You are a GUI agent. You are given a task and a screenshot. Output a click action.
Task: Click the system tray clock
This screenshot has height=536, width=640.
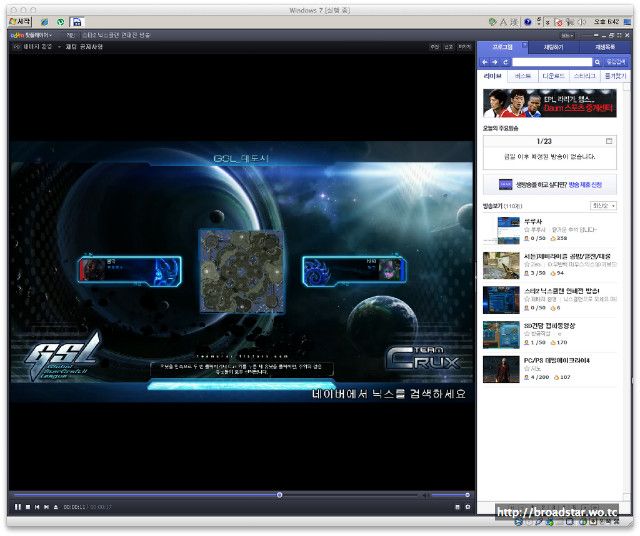point(606,22)
